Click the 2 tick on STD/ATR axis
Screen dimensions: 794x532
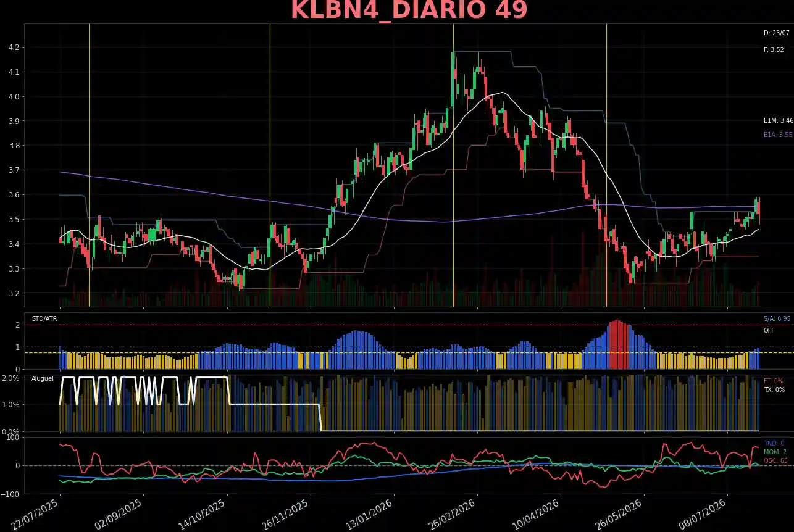coord(17,325)
